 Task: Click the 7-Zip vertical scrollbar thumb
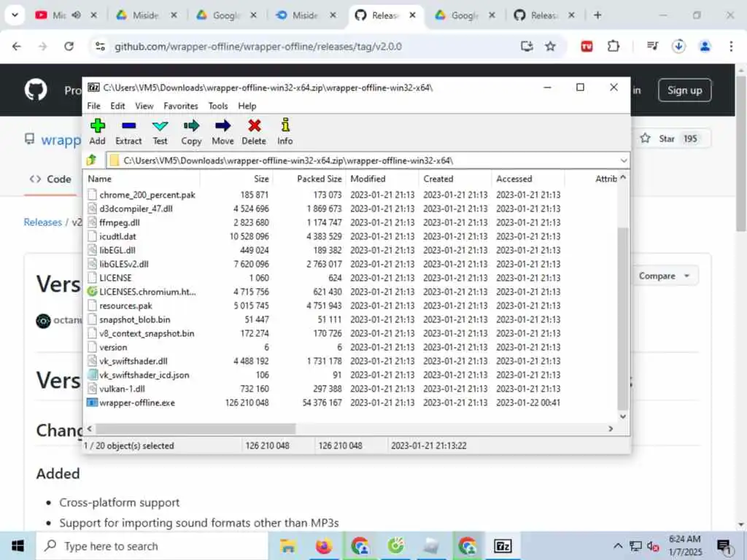pyautogui.click(x=623, y=318)
